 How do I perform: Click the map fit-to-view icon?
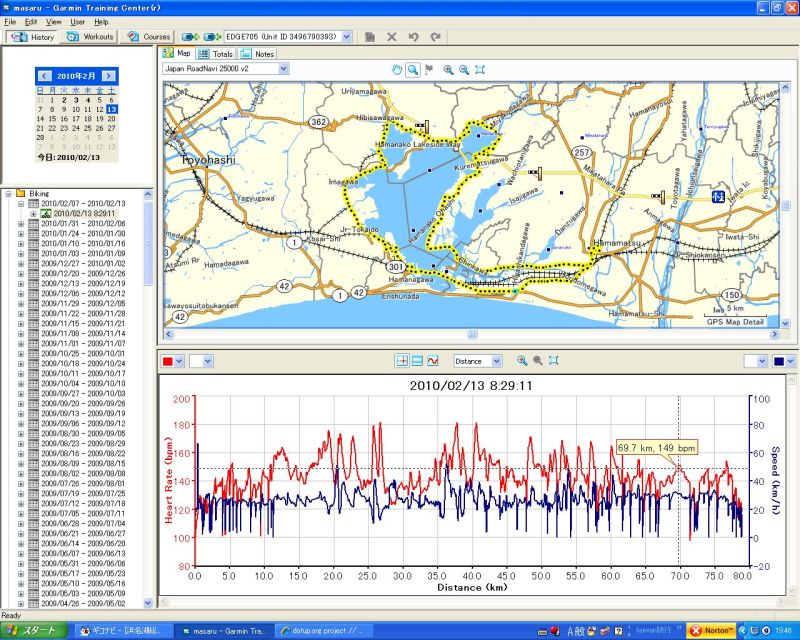480,70
